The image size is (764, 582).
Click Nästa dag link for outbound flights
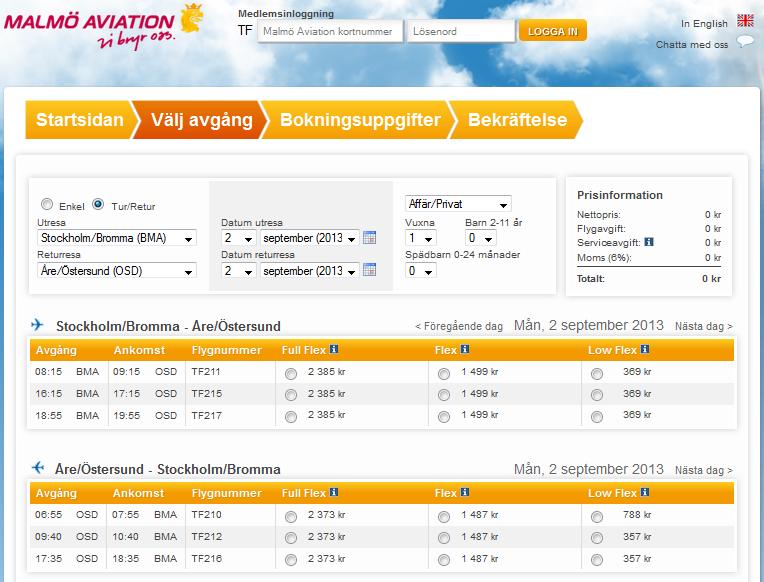coord(703,326)
